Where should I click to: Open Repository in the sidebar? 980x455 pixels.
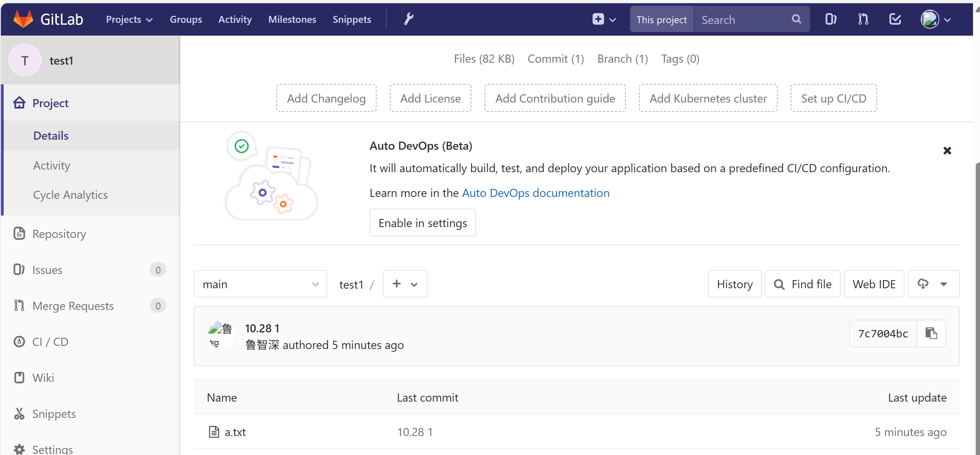pyautogui.click(x=59, y=234)
